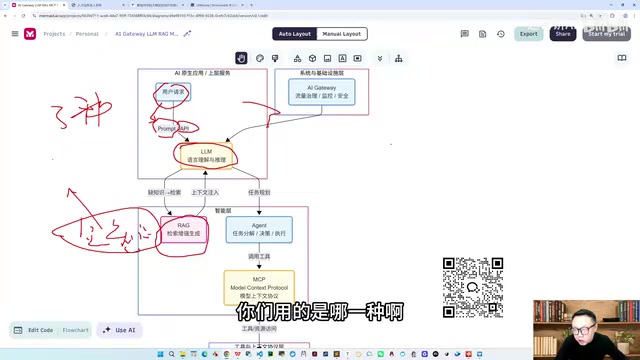Switch to the first browser tab

click(38, 5)
